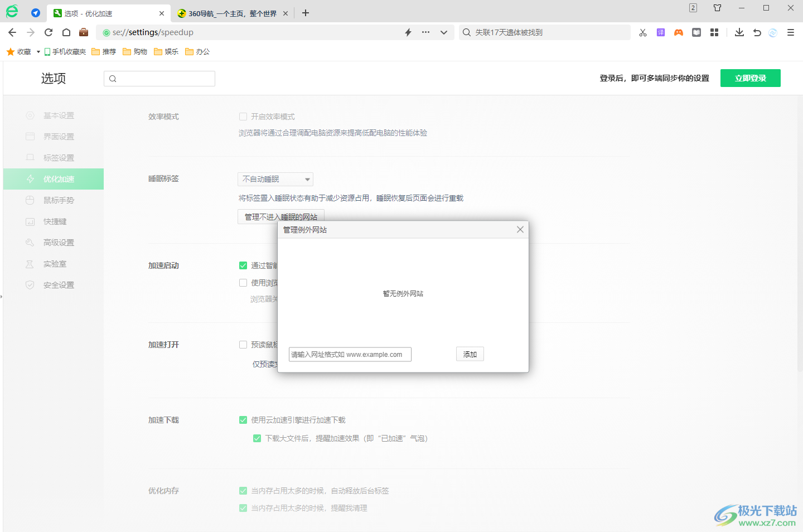Click the forward navigation arrow

31,32
